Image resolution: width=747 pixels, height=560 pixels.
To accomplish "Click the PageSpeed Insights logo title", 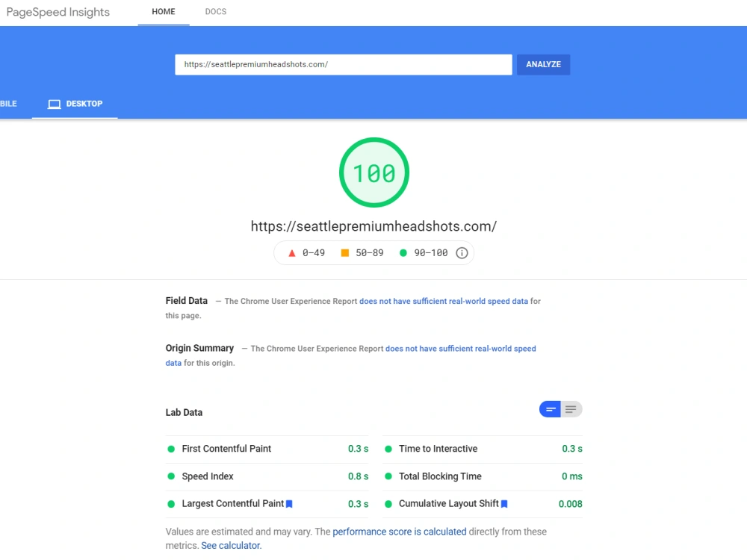I will click(x=58, y=12).
